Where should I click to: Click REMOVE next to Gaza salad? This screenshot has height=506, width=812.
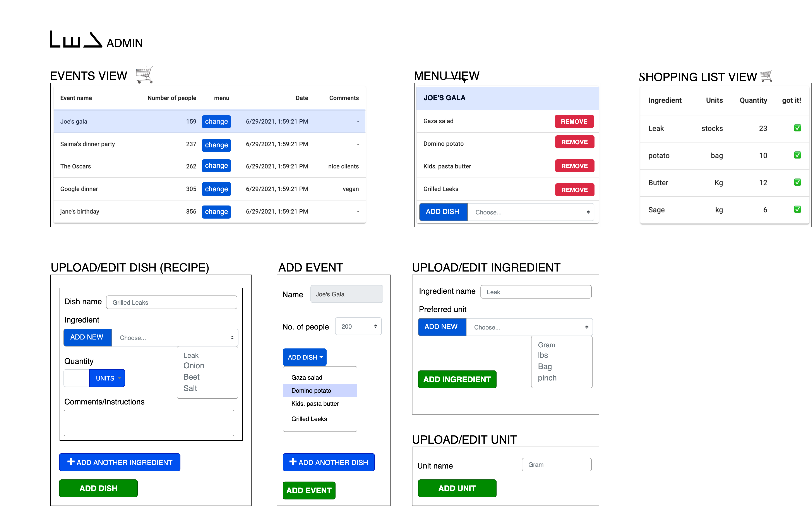(x=574, y=121)
